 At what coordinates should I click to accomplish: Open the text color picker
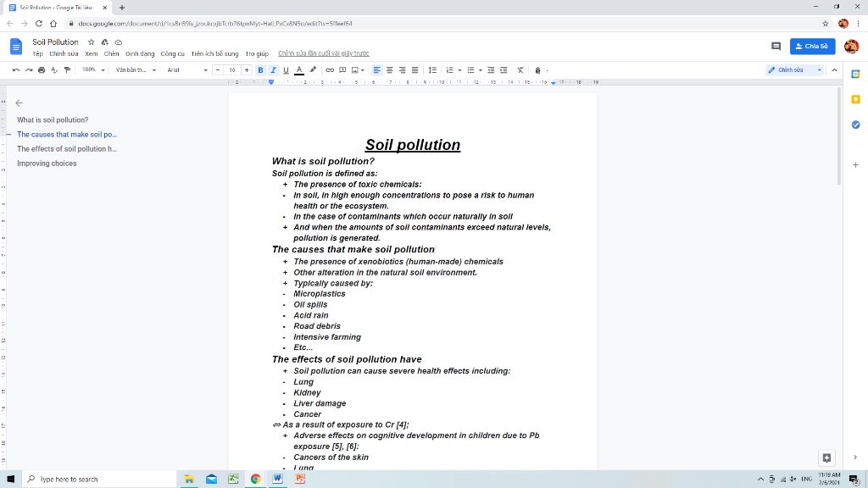299,70
